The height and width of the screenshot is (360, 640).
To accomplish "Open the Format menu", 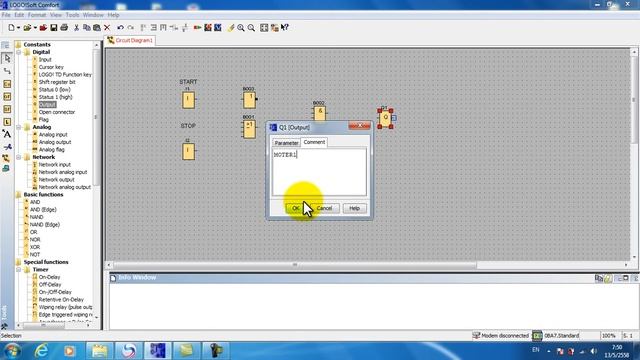I will pos(37,15).
